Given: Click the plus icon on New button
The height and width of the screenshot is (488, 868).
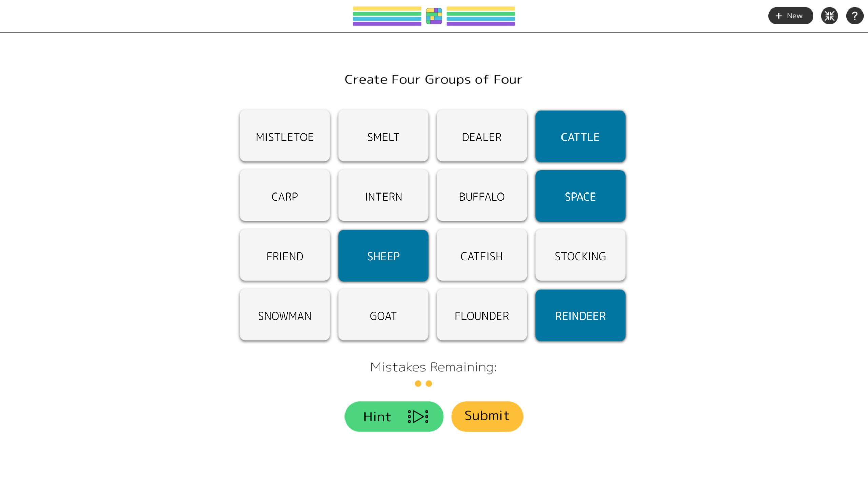Looking at the screenshot, I should click(778, 16).
